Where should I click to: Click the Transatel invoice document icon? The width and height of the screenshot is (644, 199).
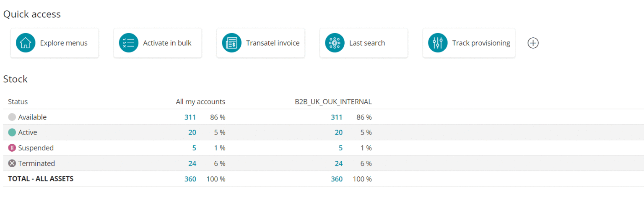[x=232, y=43]
